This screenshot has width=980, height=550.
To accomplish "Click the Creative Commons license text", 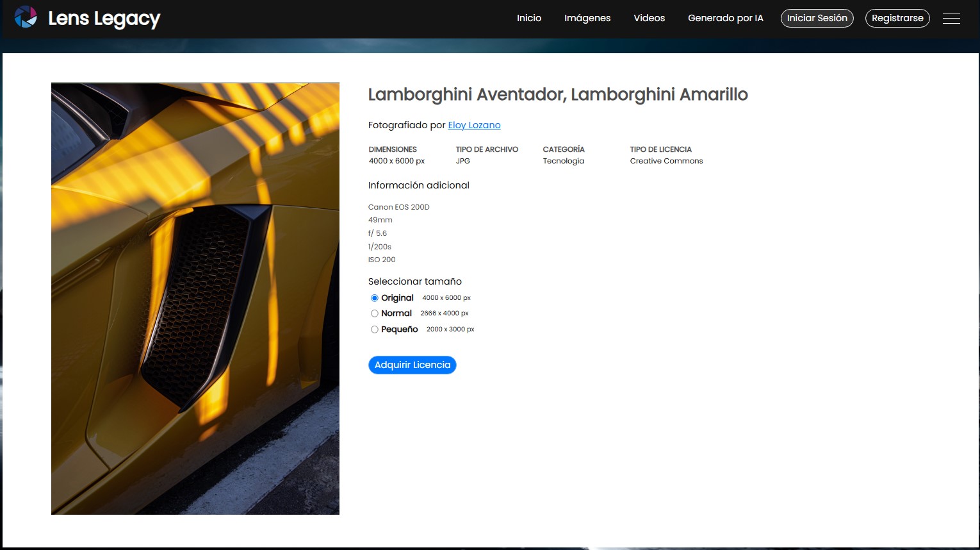I will (666, 161).
